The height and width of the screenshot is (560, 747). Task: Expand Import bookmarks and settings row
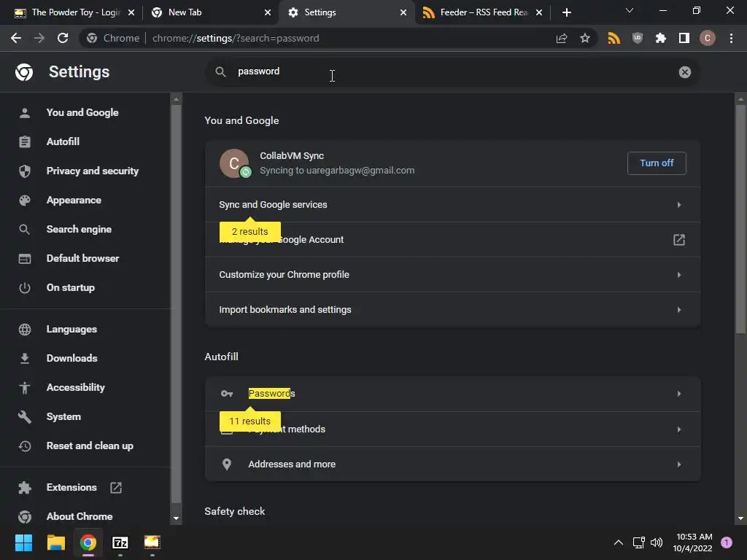pyautogui.click(x=452, y=309)
